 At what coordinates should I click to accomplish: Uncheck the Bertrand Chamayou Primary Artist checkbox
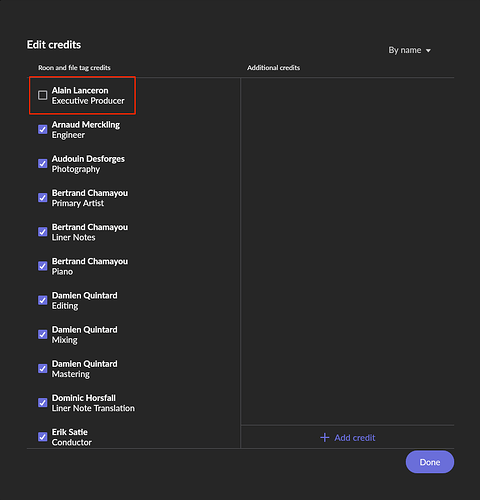[42, 198]
